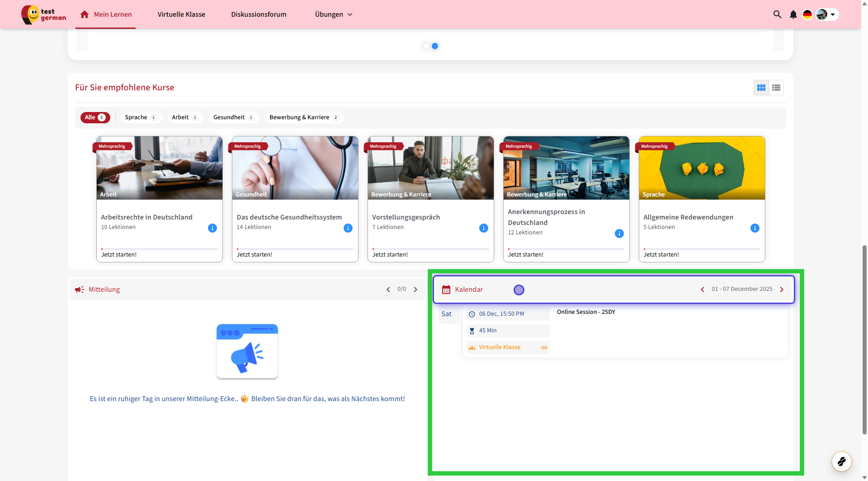Open the search magnifier icon
Image resolution: width=868 pixels, height=481 pixels.
tap(777, 14)
